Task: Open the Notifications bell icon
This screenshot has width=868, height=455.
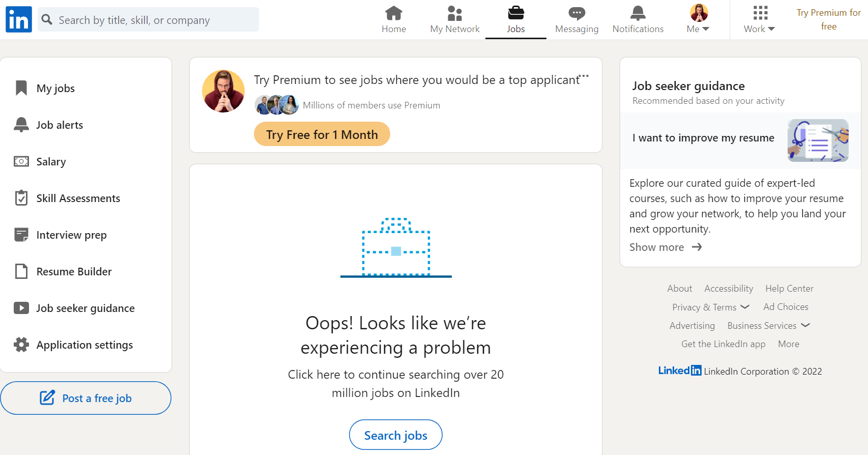Action: [x=638, y=13]
